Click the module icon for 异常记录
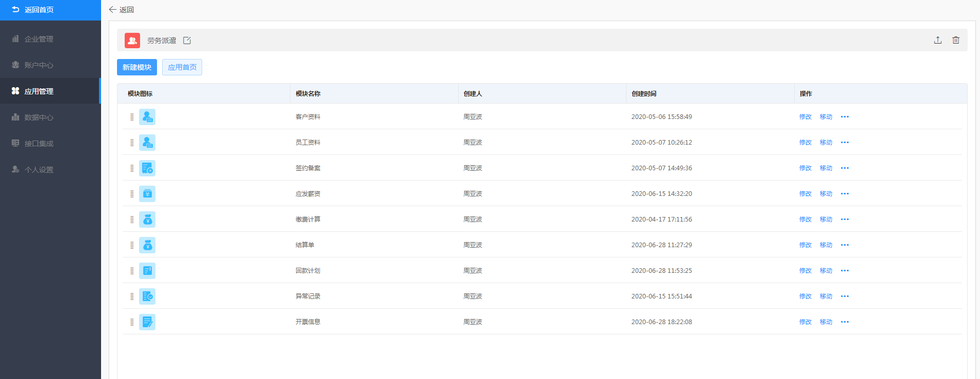 click(147, 296)
